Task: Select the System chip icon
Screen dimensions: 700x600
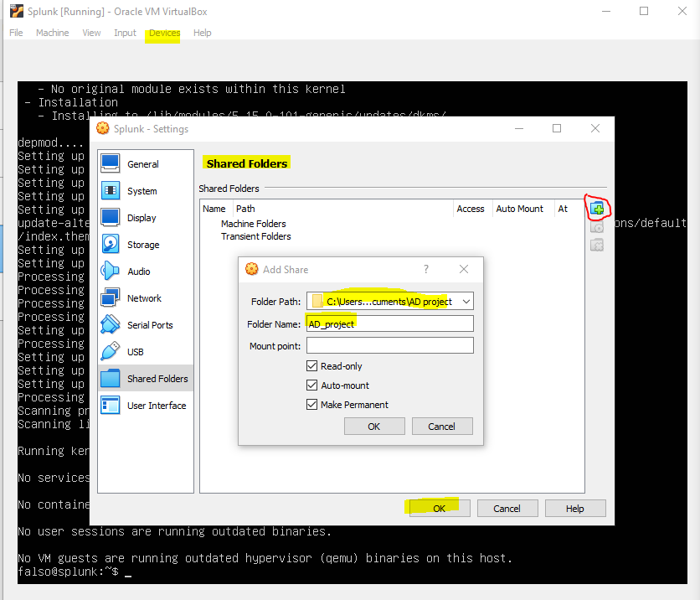Action: [110, 191]
